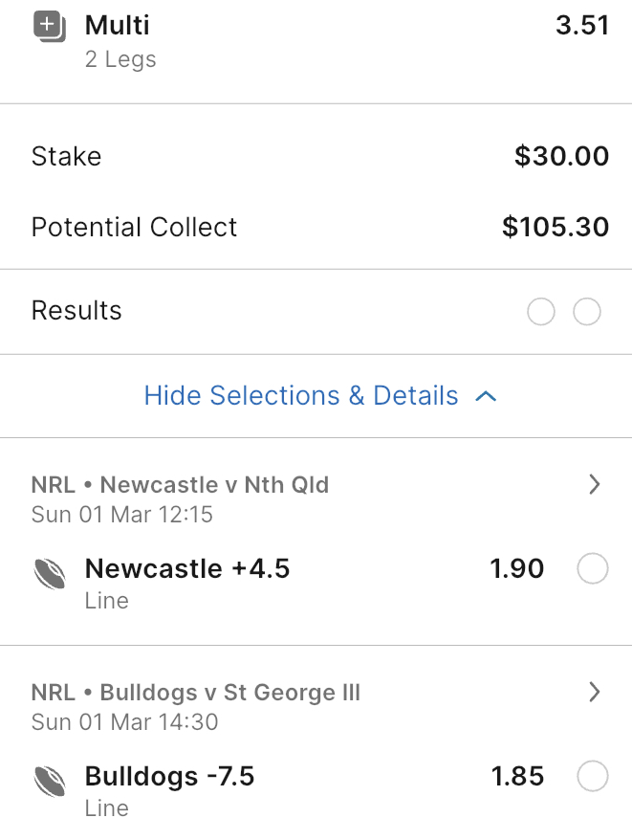Screen dimensions: 632x840
Task: Click the $105.30 potential collect amount
Action: pyautogui.click(x=556, y=228)
